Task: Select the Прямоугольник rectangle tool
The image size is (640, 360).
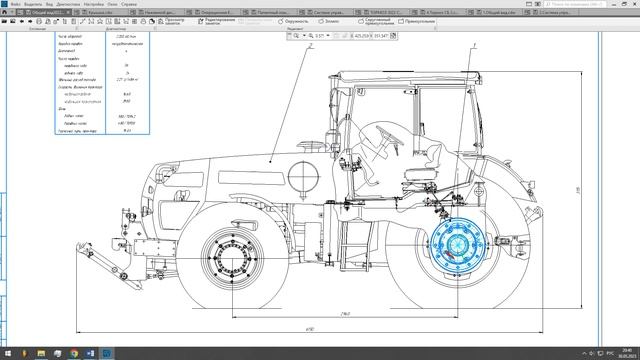Action: [417, 21]
